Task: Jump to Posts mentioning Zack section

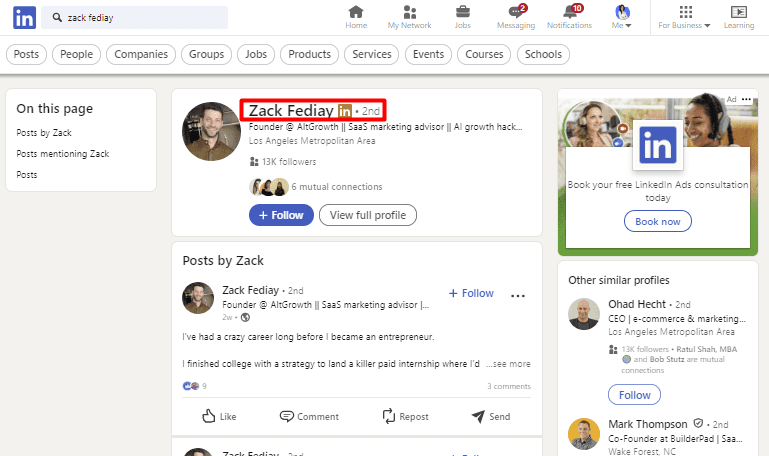Action: [x=63, y=154]
